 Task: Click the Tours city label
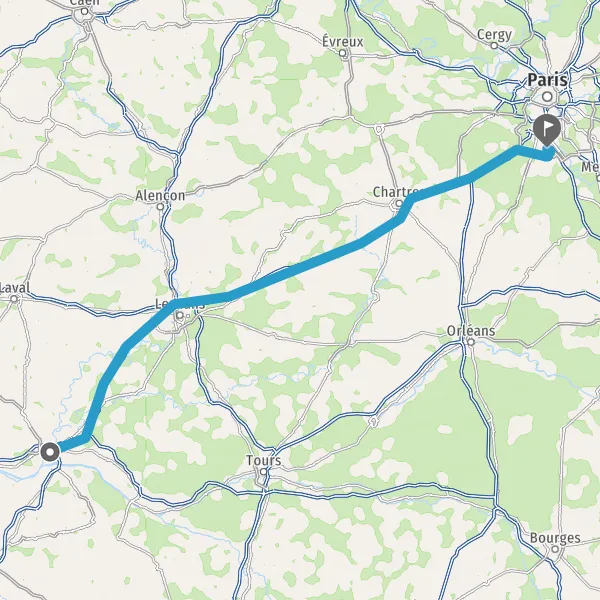click(264, 460)
